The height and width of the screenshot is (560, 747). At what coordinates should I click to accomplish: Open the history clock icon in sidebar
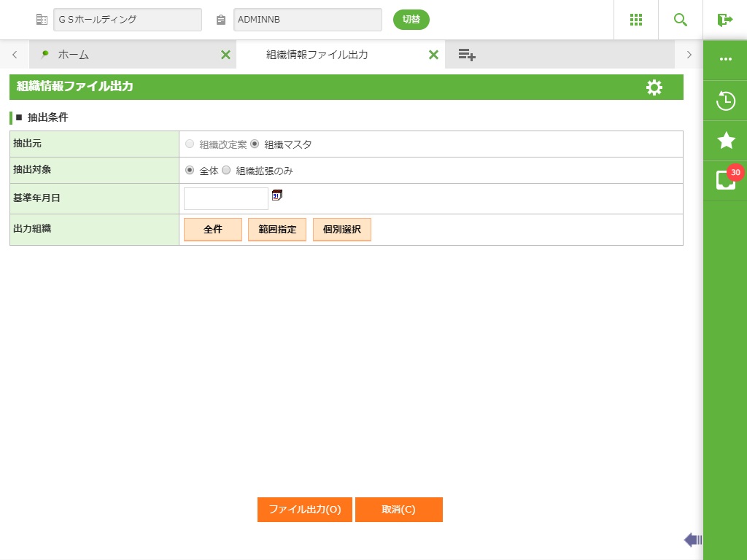[x=726, y=101]
